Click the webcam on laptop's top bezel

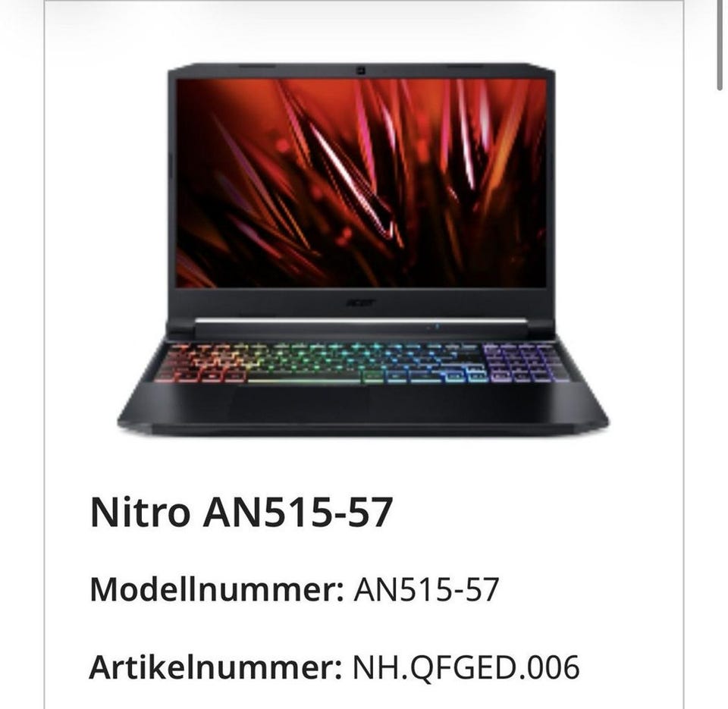(x=360, y=71)
